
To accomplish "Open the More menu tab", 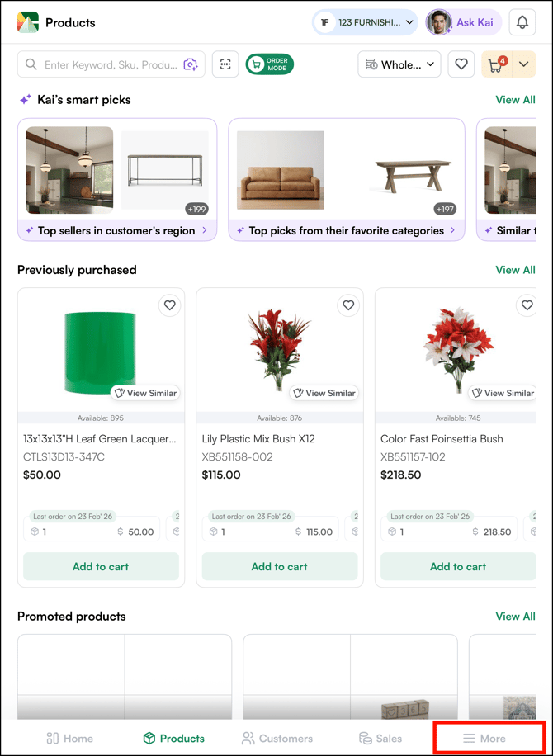I will (x=484, y=738).
